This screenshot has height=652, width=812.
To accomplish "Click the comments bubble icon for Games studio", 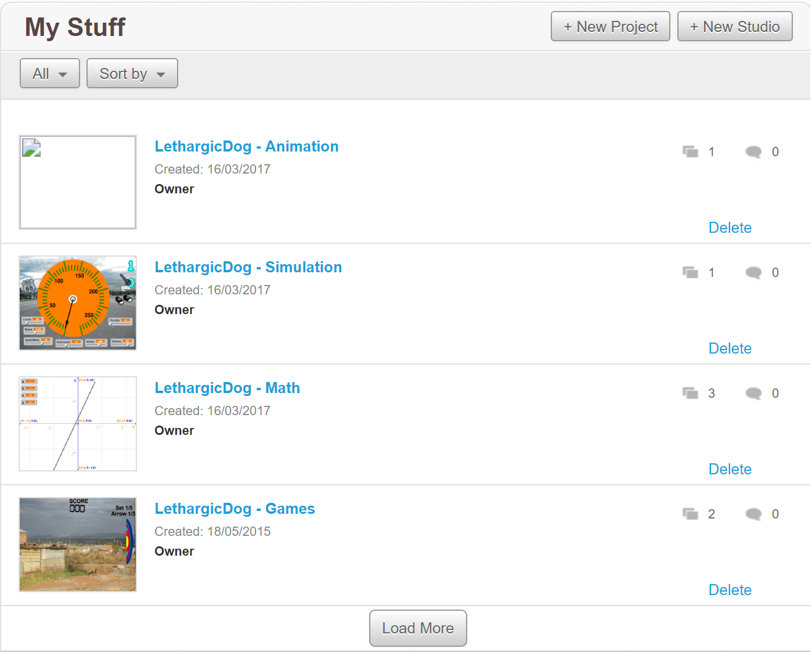I will click(753, 514).
